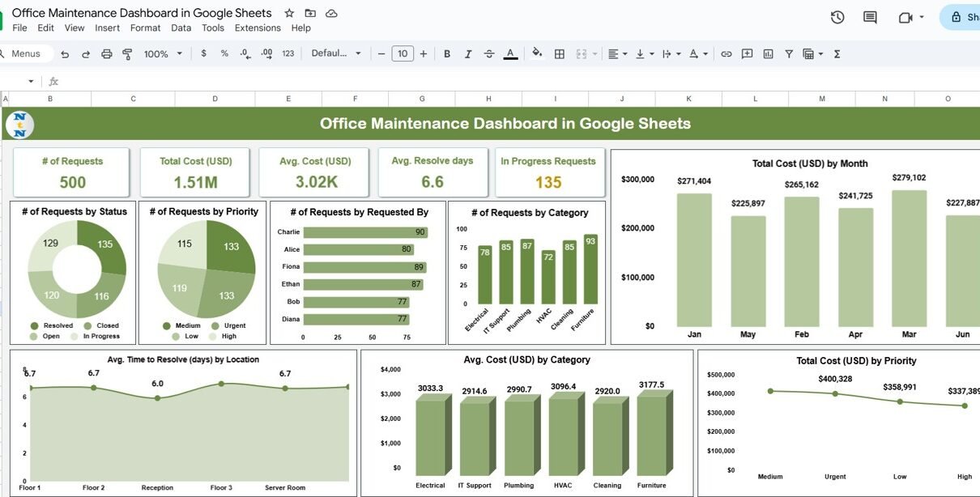Open the Edit menu

(x=46, y=28)
